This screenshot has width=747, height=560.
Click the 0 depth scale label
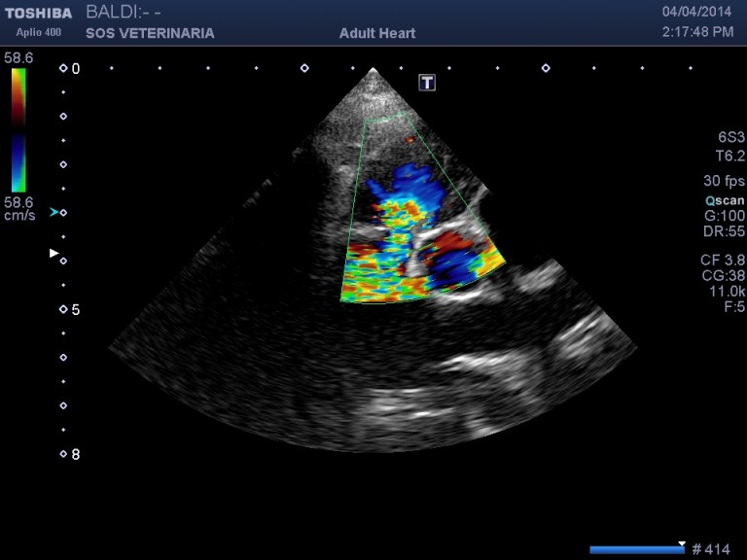[x=76, y=69]
